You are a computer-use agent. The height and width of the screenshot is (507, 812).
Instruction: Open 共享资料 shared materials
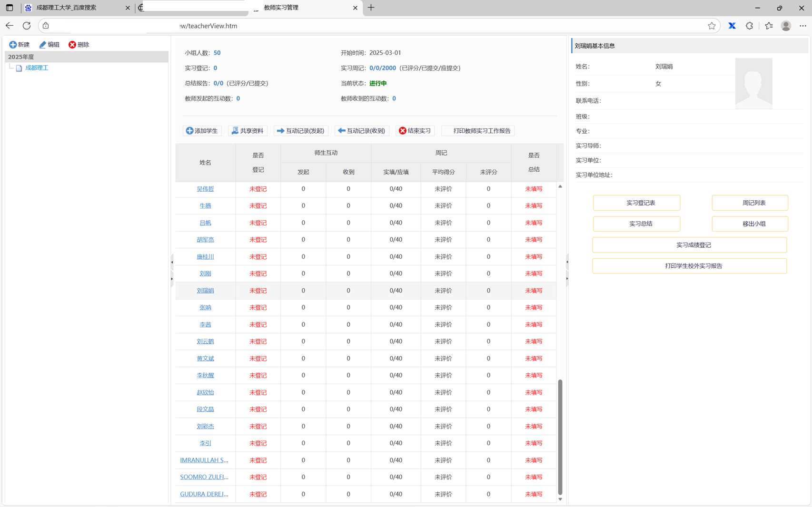[248, 131]
